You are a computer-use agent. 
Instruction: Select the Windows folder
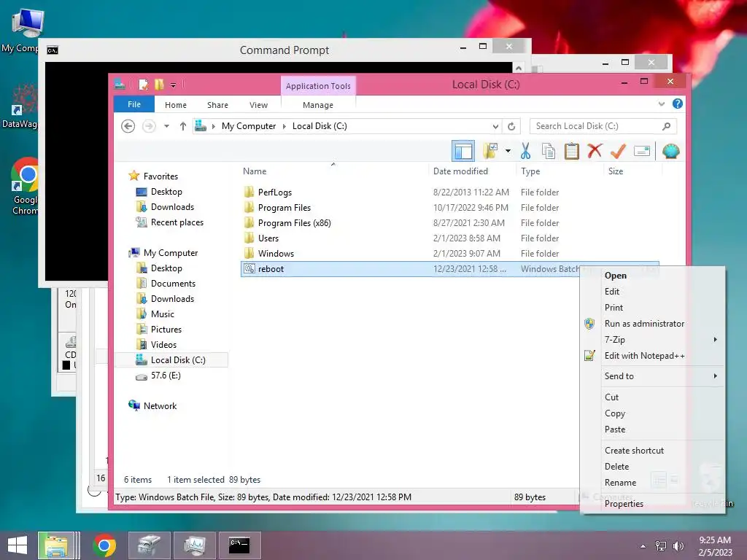pyautogui.click(x=276, y=253)
